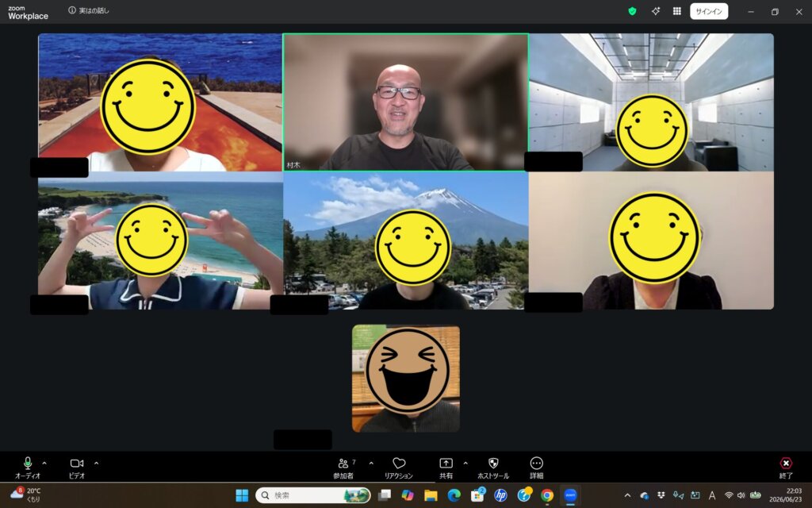Open the AI Companion sparkle icon

656,11
